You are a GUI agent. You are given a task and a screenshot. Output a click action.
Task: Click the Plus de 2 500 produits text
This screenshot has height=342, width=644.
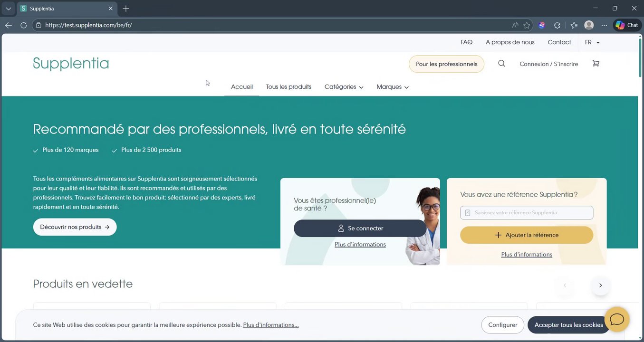tap(151, 150)
